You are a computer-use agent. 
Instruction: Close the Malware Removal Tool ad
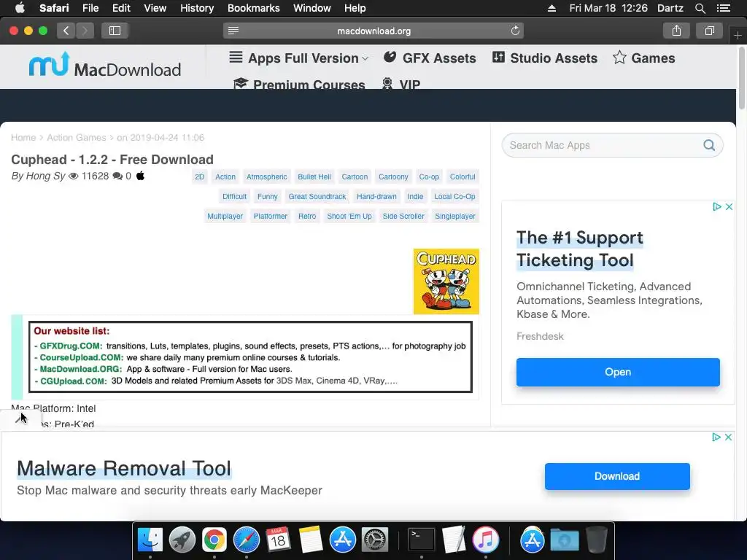pos(729,437)
